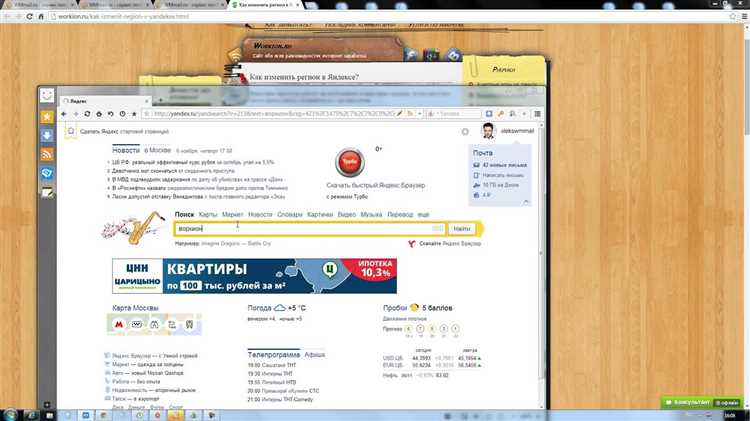The image size is (750, 421).
Task: Click the reload button of the outer Chrome window
Action: pos(30,16)
